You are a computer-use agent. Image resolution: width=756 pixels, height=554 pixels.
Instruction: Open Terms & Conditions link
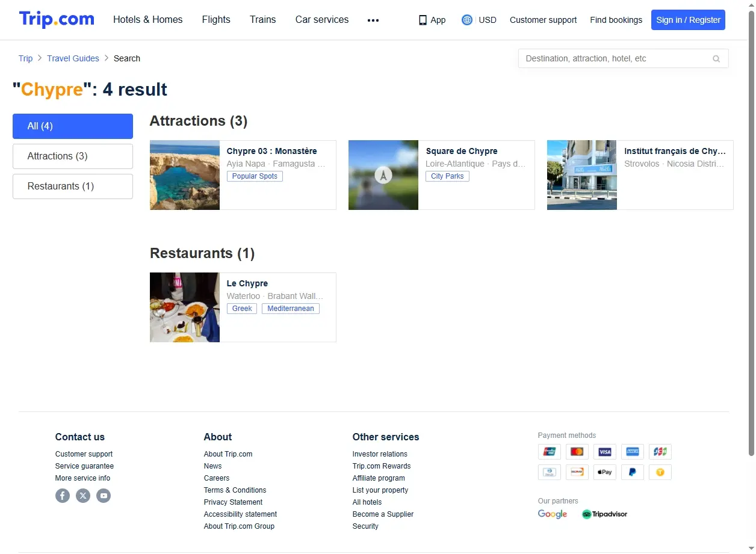click(x=235, y=490)
